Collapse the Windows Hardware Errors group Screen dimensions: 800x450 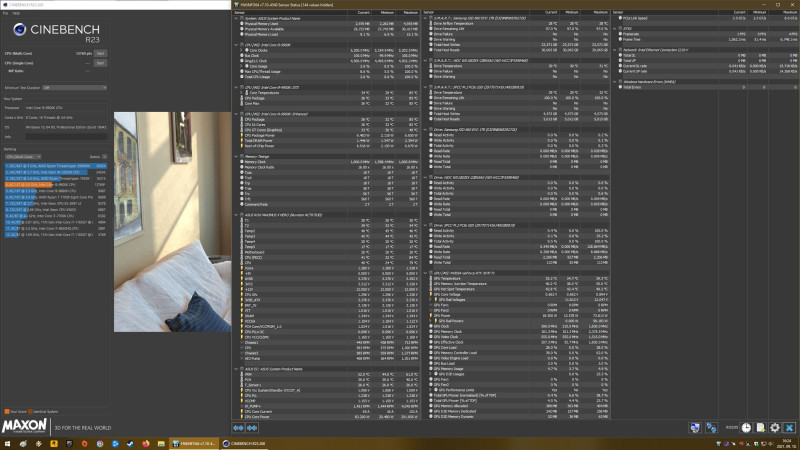[614, 82]
